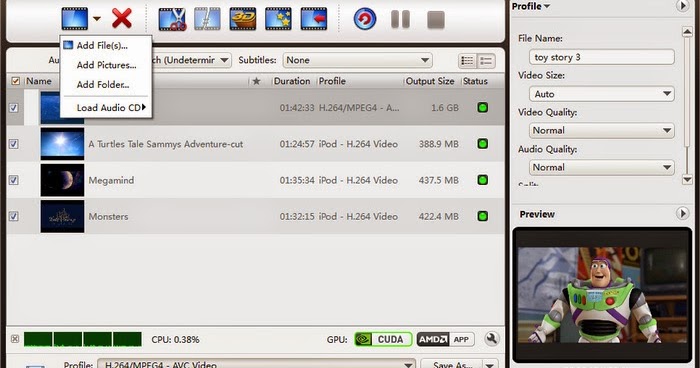Screen dimensions: 700x368
Task: Expand the Preview panel arrow button
Action: (682, 213)
